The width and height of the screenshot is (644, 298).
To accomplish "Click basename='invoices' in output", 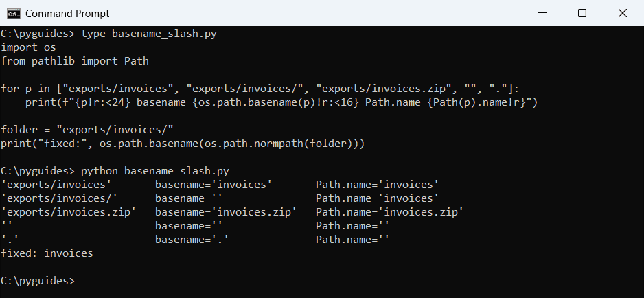I will pos(214,185).
